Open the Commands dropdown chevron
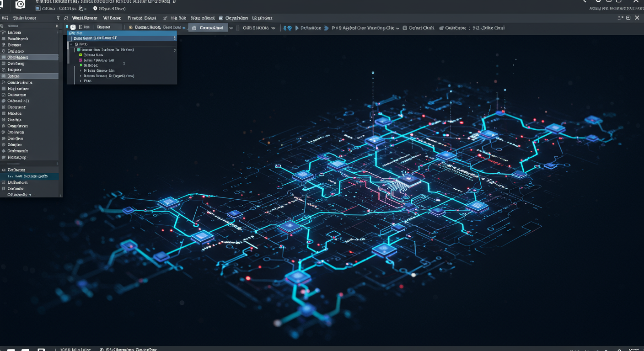This screenshot has height=351, width=644. (231, 27)
